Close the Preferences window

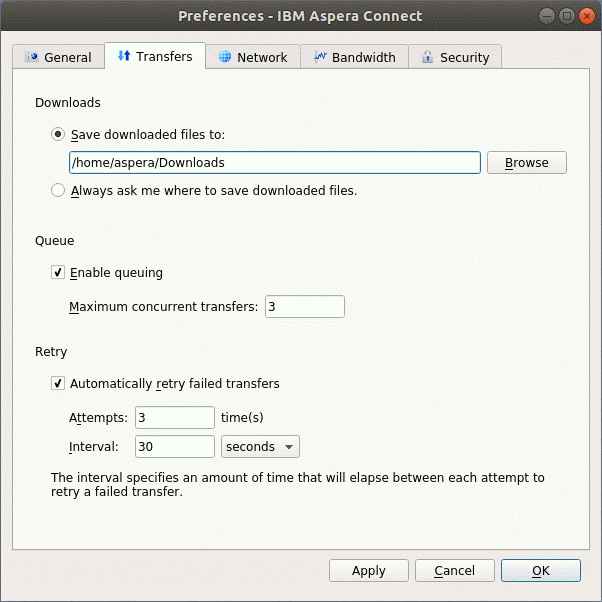coord(586,16)
